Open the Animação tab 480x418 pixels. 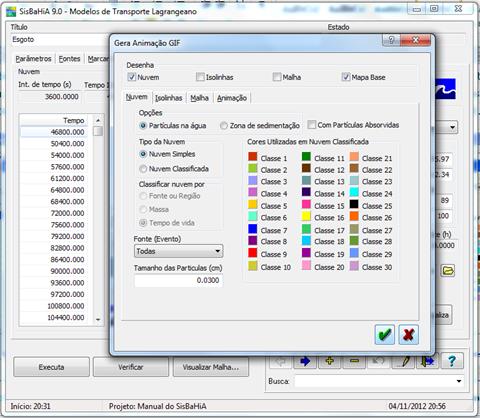pyautogui.click(x=232, y=98)
